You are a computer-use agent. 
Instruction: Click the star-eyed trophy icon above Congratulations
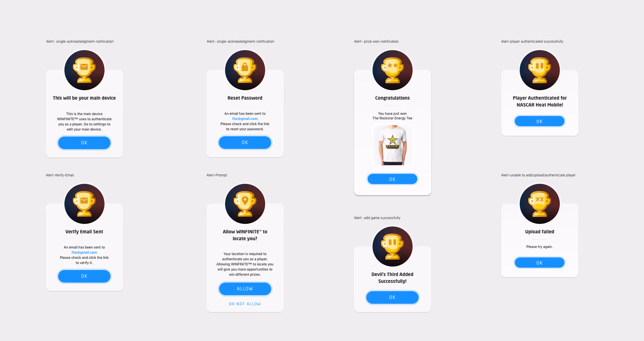(392, 70)
